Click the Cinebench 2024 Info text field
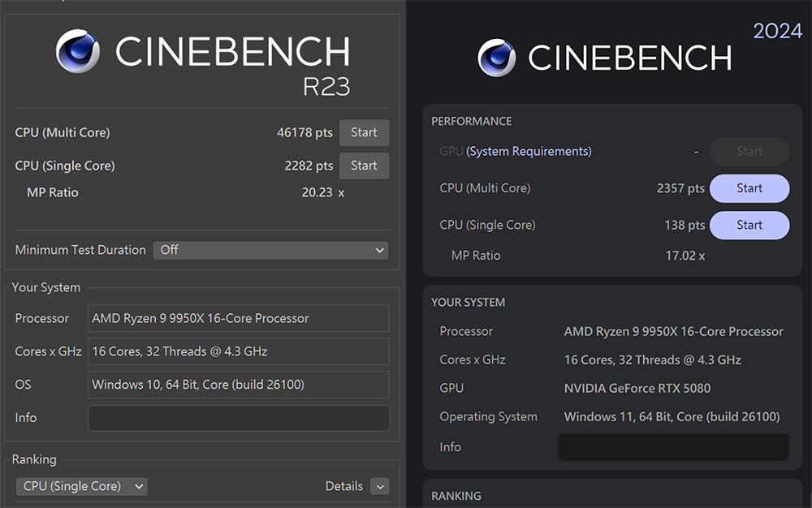Viewport: 812px width, 508px height. 673,447
